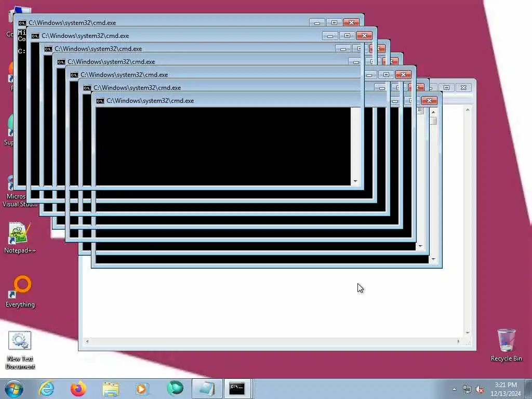532x399 pixels.
Task: Open Windows Media Player from the taskbar
Action: click(142, 389)
